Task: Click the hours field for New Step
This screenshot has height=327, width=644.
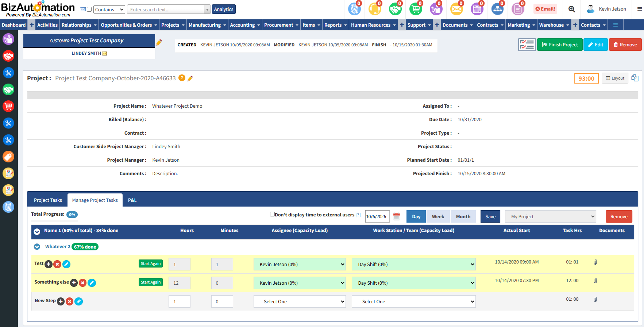Action: coord(180,301)
